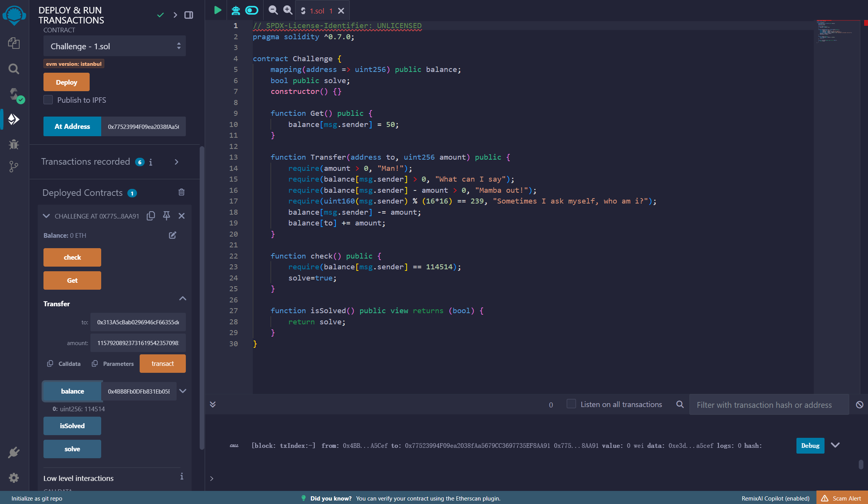The height and width of the screenshot is (504, 868).
Task: Open the Plugin manager plug icon
Action: (x=14, y=452)
